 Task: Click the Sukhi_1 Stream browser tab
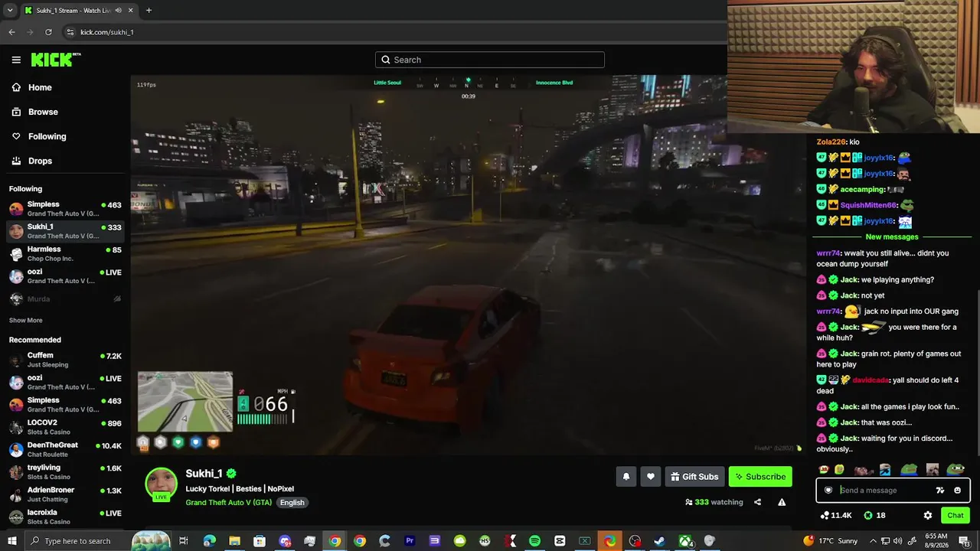tap(80, 10)
